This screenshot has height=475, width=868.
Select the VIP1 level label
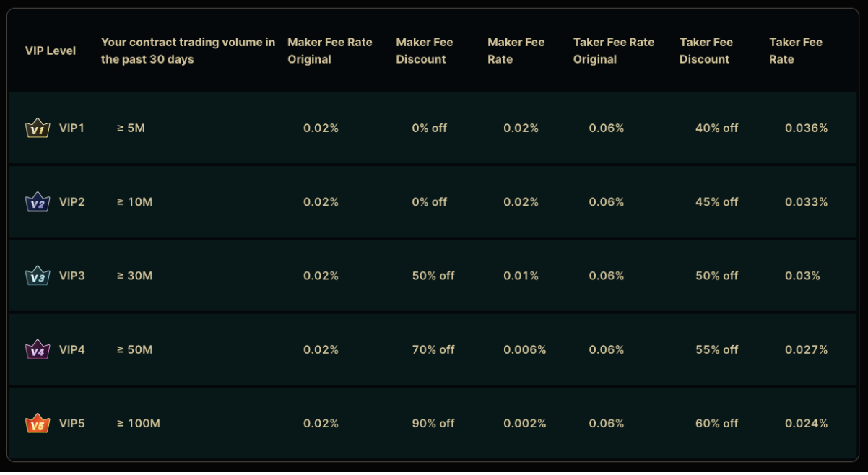pyautogui.click(x=72, y=128)
